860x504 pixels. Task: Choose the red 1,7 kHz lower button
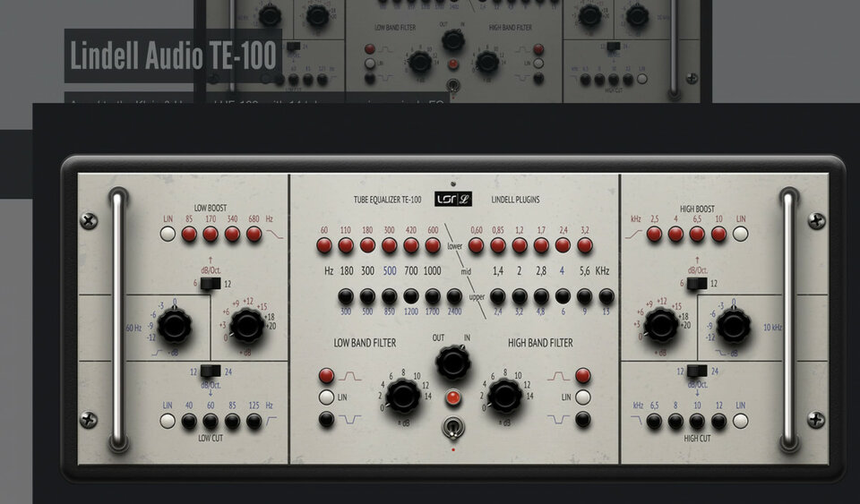[541, 245]
